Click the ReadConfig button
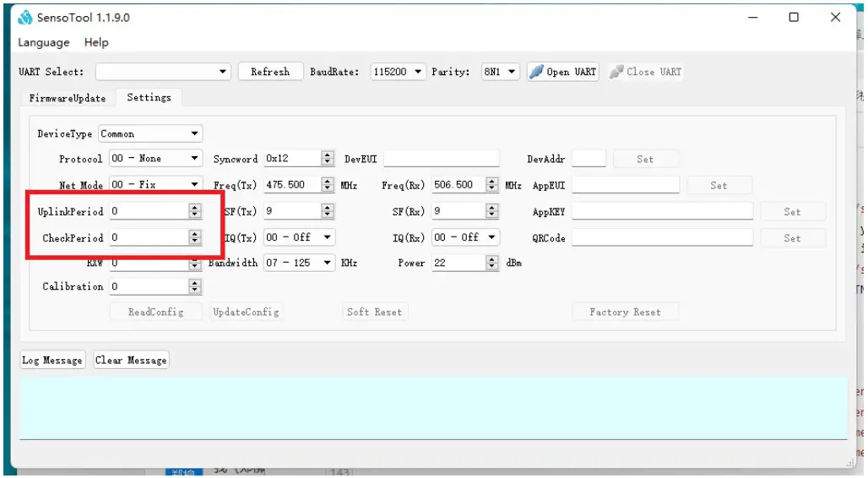This screenshot has height=478, width=868. (156, 312)
